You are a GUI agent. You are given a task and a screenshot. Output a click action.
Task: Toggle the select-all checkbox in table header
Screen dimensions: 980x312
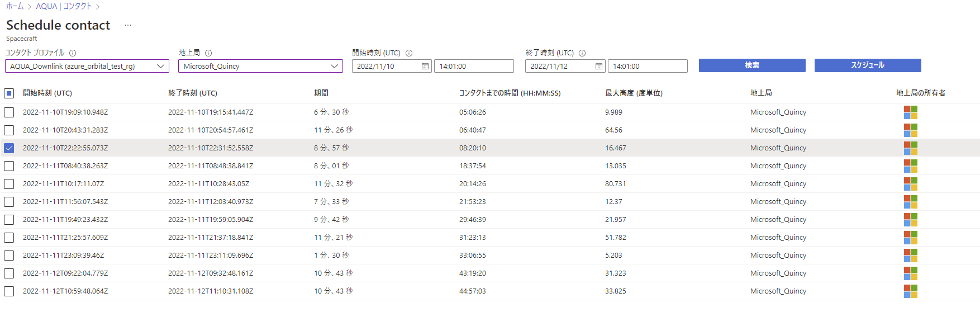pyautogui.click(x=9, y=93)
